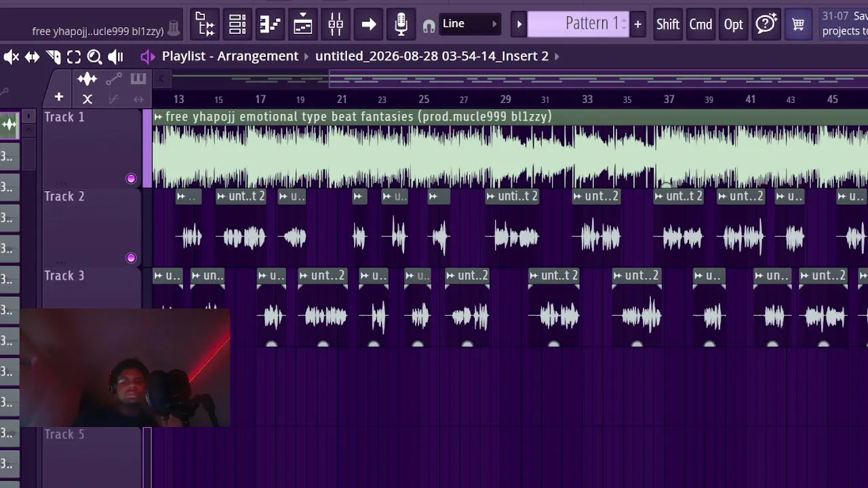Open clip menu of first unt..t 2 on Track 2
868x488 pixels.
222,197
